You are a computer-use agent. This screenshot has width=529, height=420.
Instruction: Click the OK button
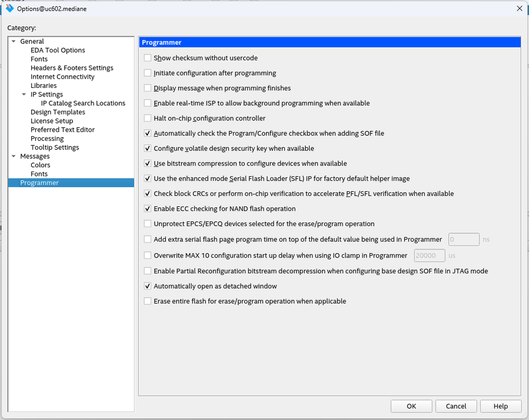pyautogui.click(x=411, y=406)
